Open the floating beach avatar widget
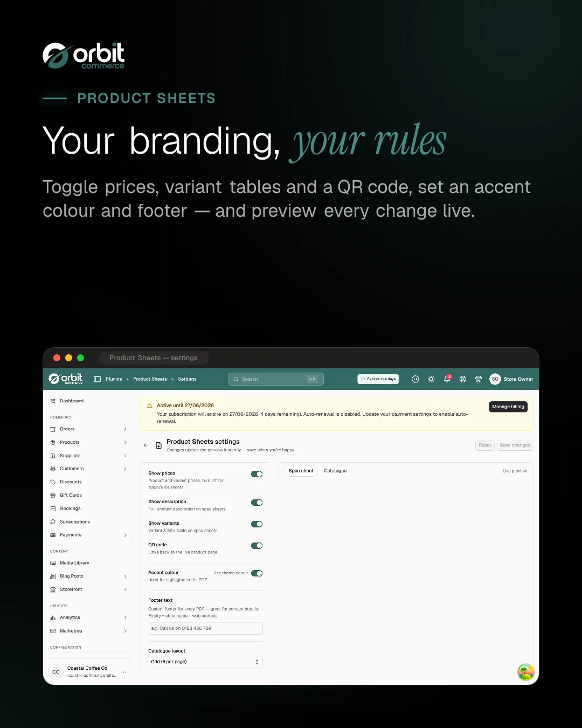Viewport: 582px width, 728px height. click(526, 672)
